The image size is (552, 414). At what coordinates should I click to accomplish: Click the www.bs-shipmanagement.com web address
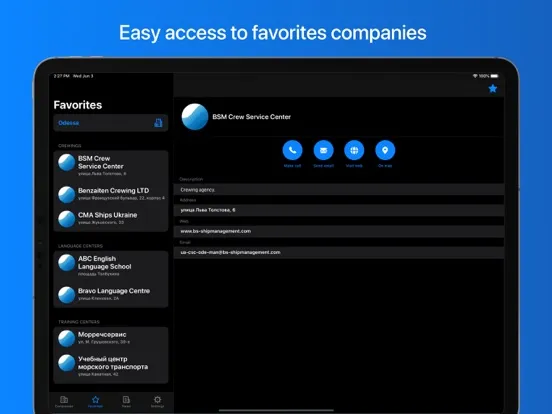(x=215, y=231)
